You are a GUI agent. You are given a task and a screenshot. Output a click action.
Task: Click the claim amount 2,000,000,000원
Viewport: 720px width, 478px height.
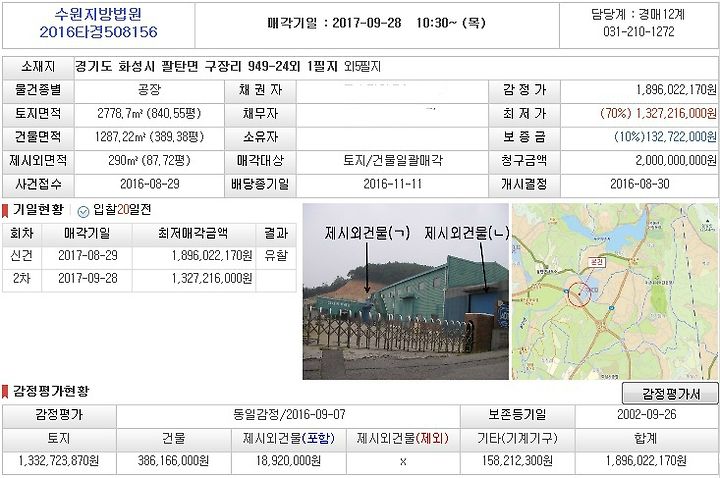point(676,160)
